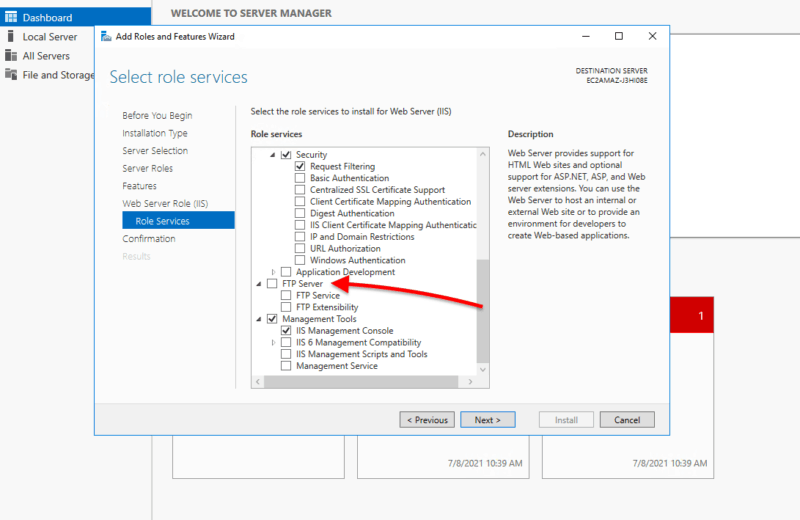Collapse the Management Tools node
Image resolution: width=800 pixels, height=520 pixels.
(259, 319)
